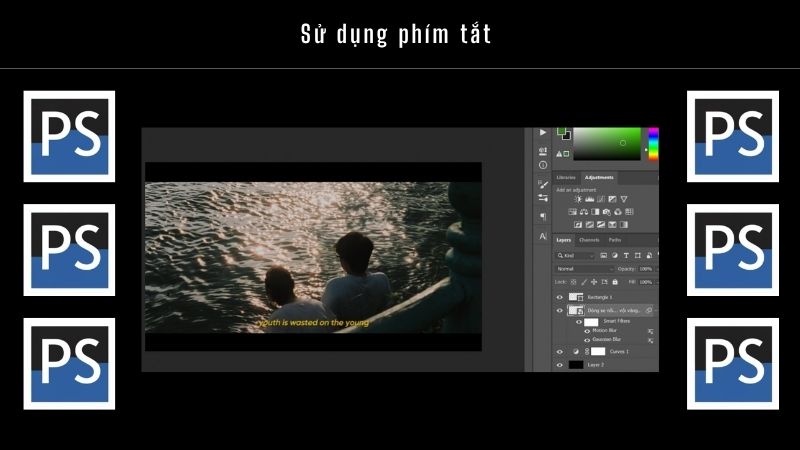
Task: Select the Rectangle 1 layer name
Action: coord(599,297)
